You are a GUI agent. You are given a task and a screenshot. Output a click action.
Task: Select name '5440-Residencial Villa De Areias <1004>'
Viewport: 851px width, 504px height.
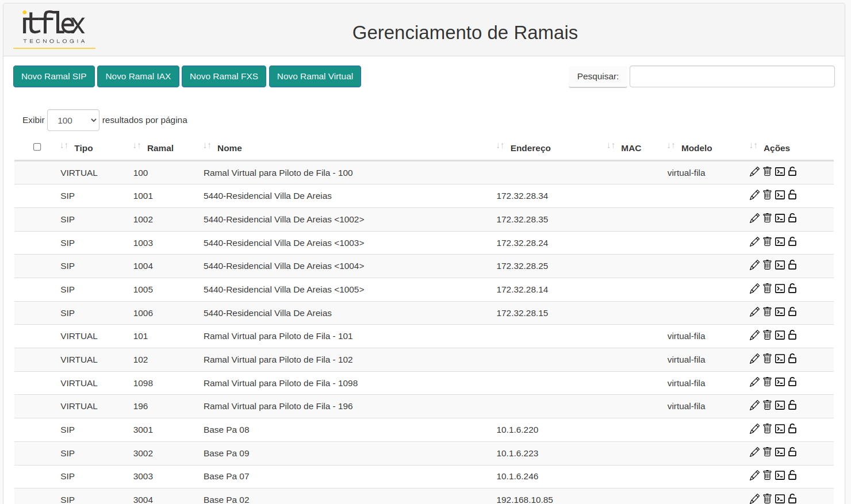(284, 266)
